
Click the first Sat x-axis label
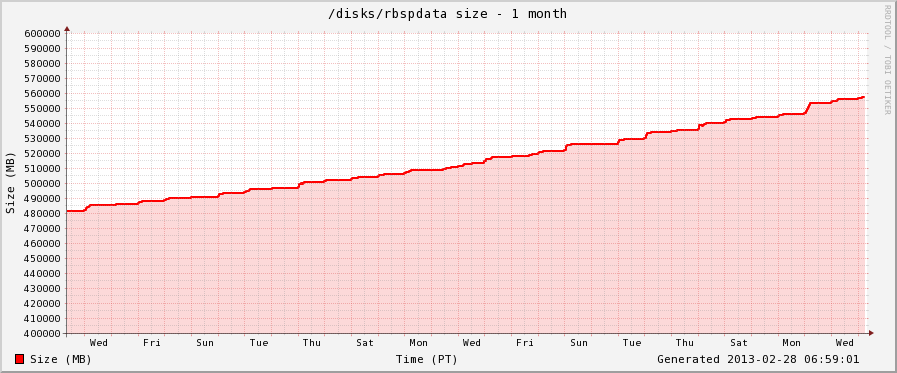[x=365, y=343]
